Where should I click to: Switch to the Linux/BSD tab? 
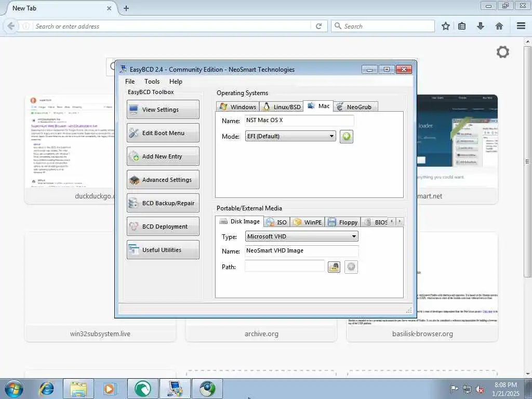click(x=281, y=107)
